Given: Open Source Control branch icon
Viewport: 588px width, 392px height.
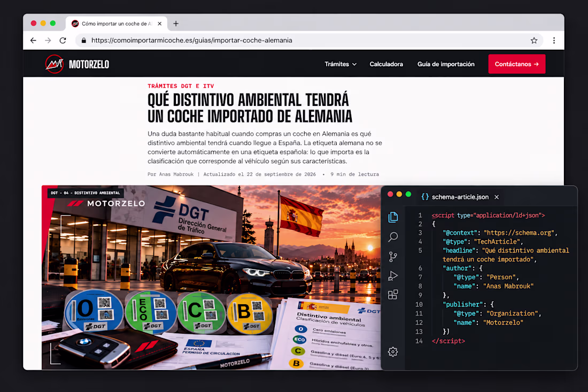Looking at the screenshot, I should 393,257.
